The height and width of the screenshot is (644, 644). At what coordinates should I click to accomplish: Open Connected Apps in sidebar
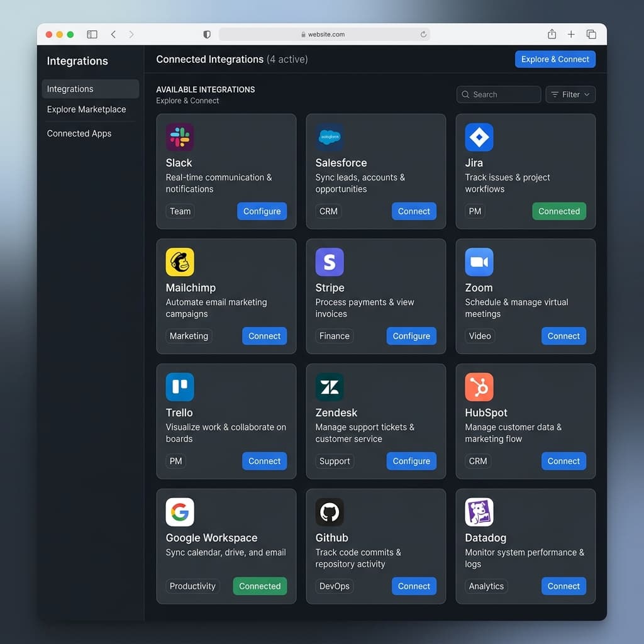pos(79,133)
